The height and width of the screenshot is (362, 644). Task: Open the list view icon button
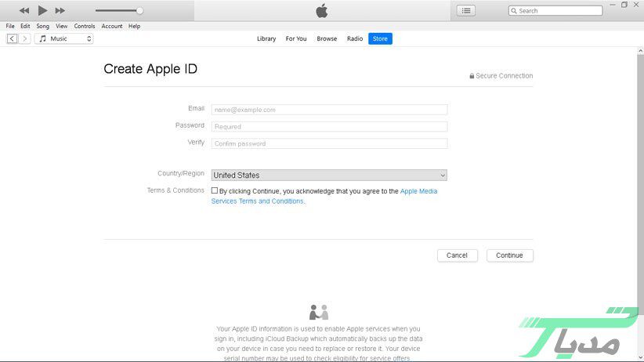pos(467,11)
